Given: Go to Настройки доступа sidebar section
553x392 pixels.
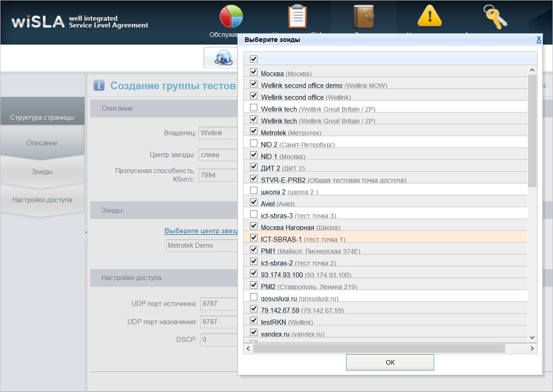Looking at the screenshot, I should (42, 200).
